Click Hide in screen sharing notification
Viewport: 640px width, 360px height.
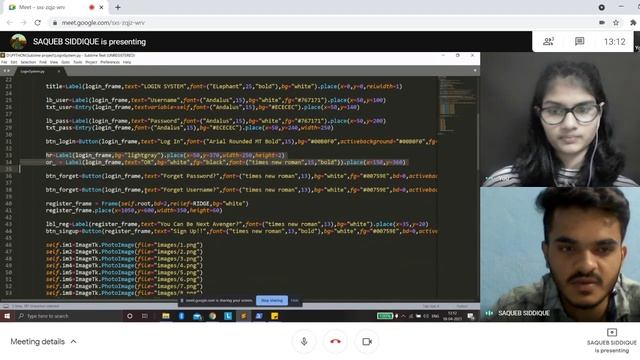point(295,300)
